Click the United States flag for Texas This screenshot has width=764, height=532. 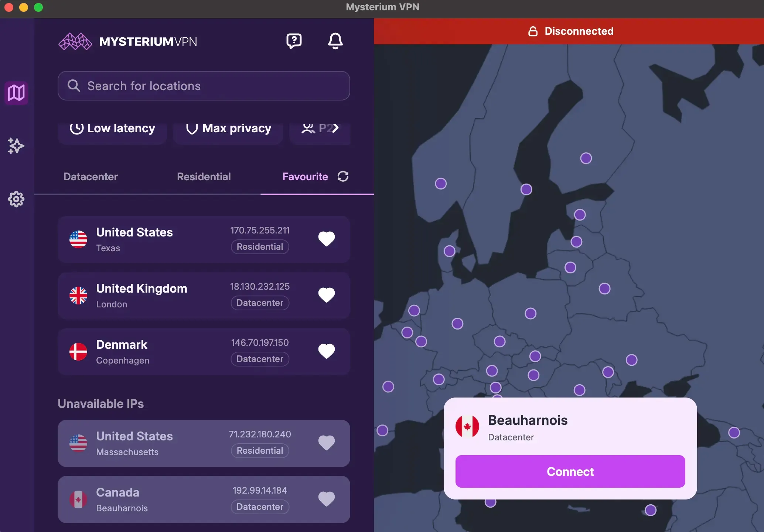78,239
